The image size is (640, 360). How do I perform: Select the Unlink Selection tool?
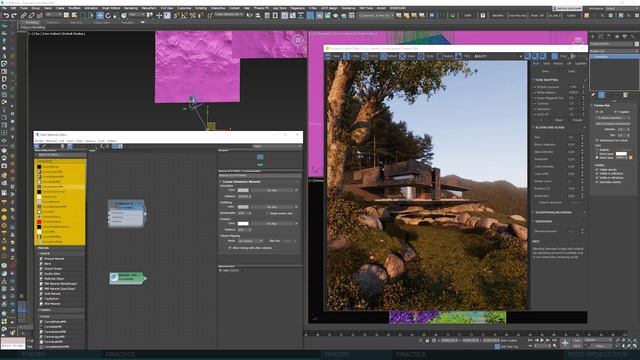pyautogui.click(x=31, y=16)
